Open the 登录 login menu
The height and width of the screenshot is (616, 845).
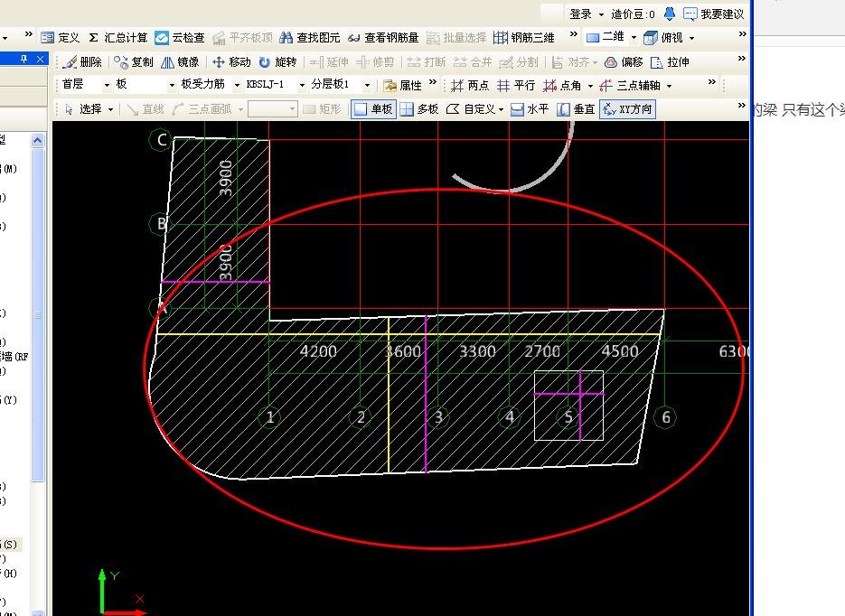(x=587, y=14)
